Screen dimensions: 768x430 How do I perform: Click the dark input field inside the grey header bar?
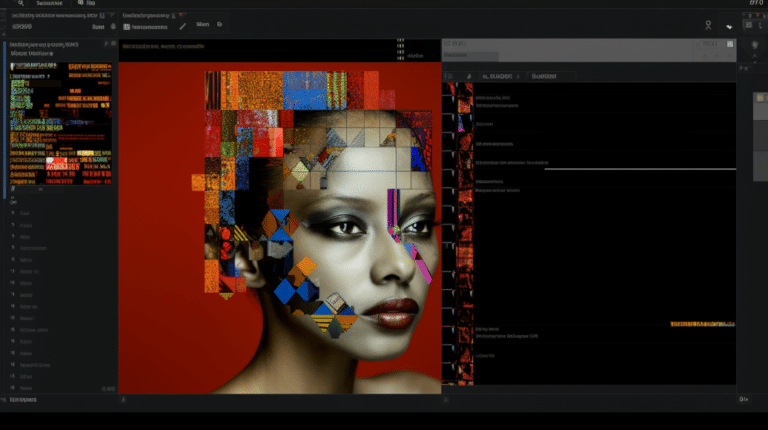click(x=471, y=55)
